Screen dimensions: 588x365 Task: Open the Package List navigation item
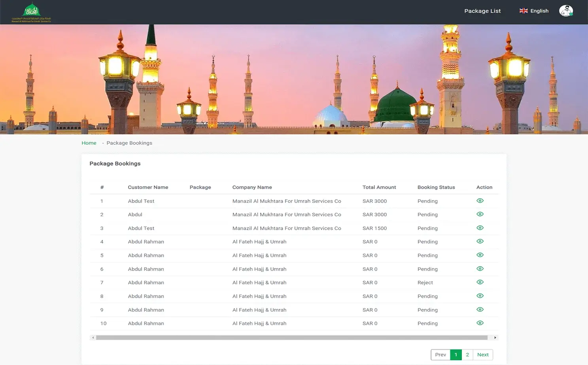482,11
